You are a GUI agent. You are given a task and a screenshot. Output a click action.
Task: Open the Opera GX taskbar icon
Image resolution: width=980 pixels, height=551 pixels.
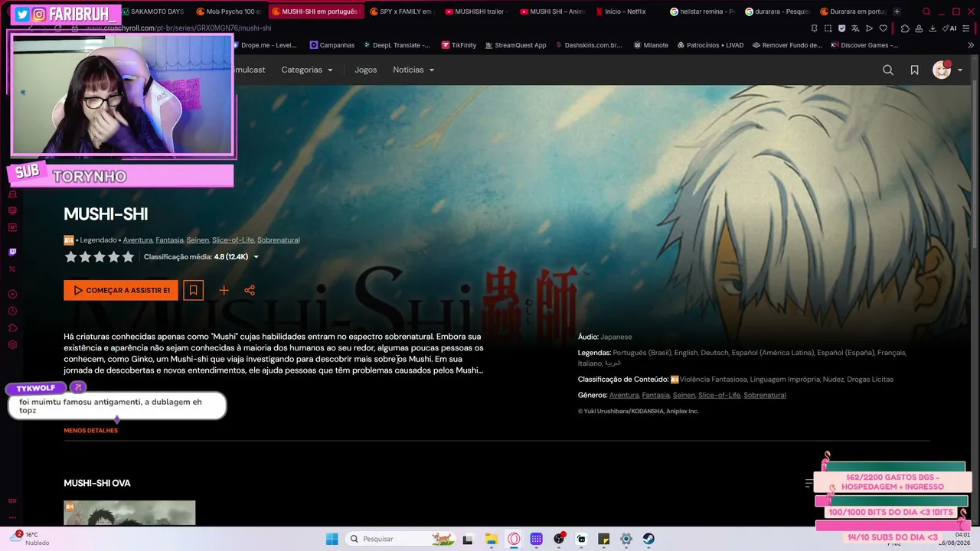point(514,539)
